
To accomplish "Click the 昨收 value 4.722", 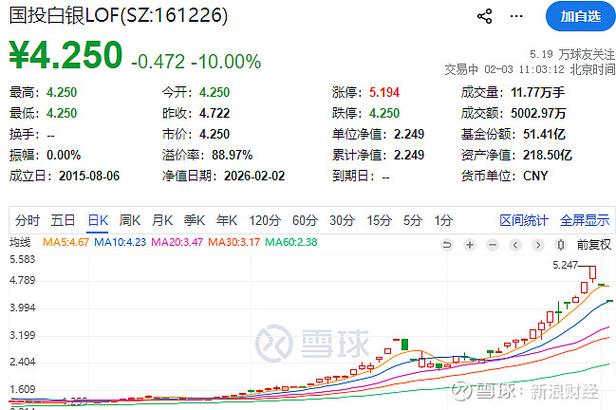I will (214, 113).
